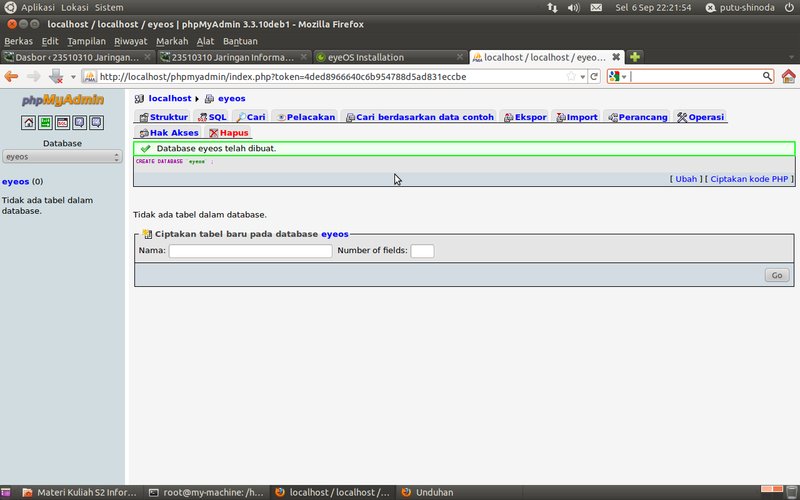Switch to root@my-machine terminal taskbar item
Viewport: 800px width, 500px height.
pyautogui.click(x=206, y=492)
